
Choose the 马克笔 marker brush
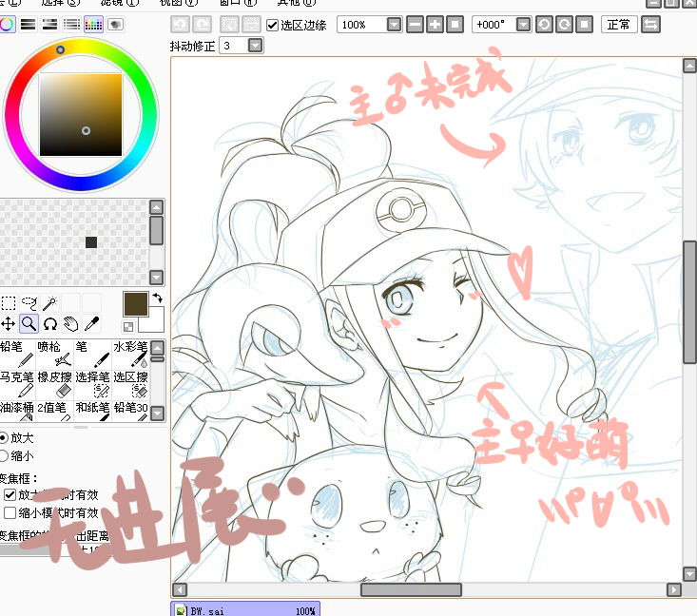17,384
